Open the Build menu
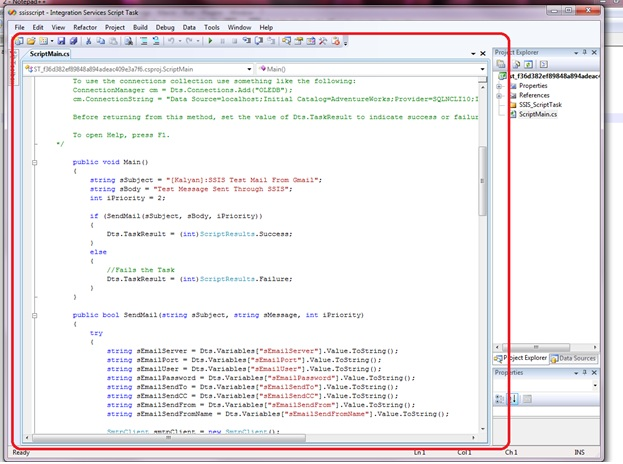 click(x=140, y=27)
